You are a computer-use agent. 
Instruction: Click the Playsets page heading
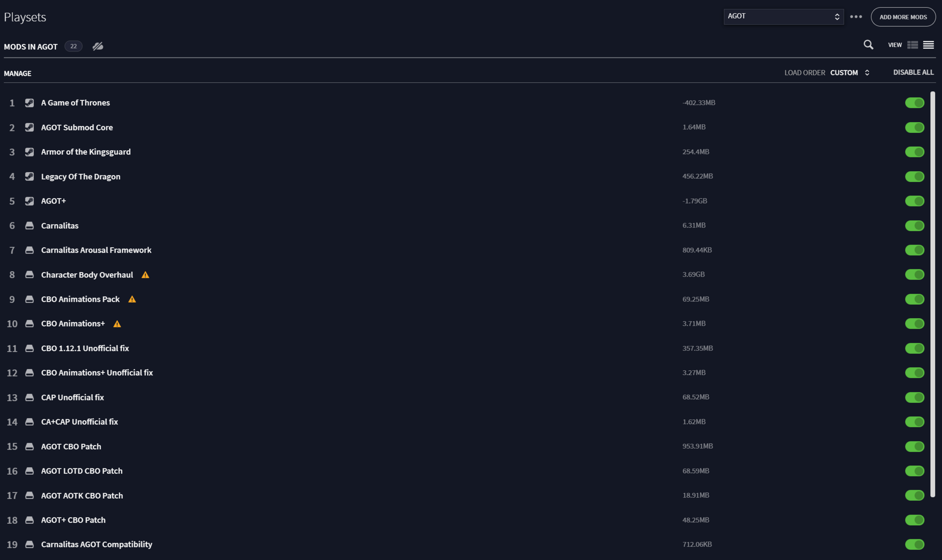[x=25, y=17]
